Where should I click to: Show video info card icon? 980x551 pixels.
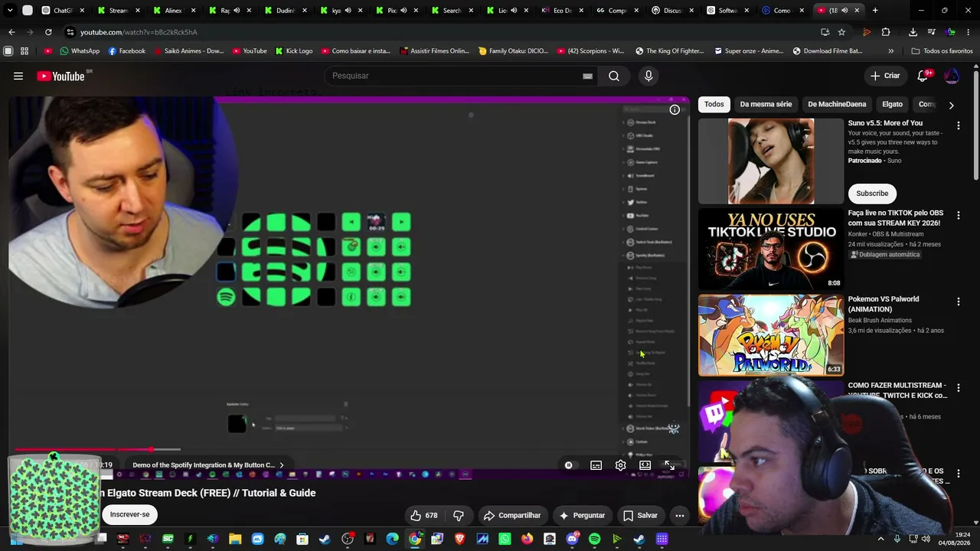coord(675,109)
